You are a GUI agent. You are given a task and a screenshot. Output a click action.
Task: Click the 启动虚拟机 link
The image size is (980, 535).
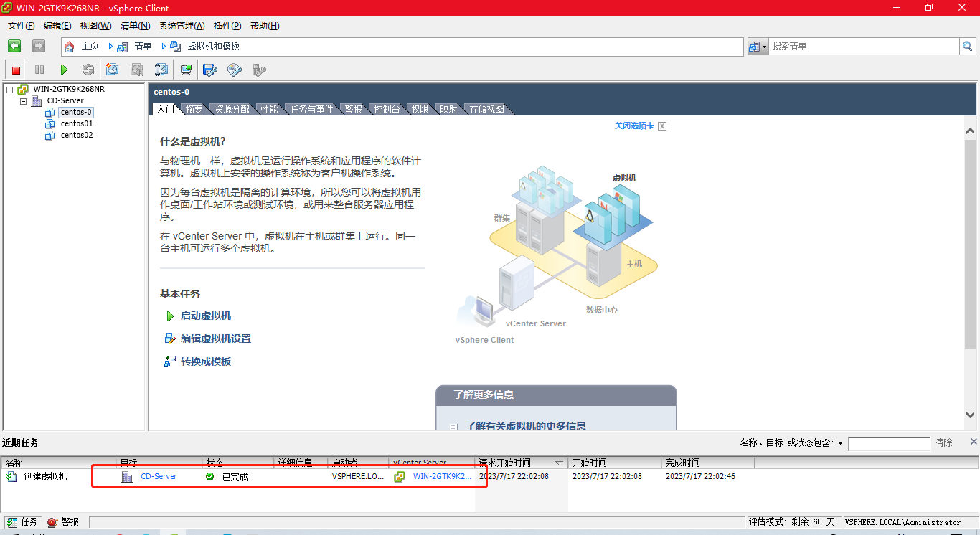click(x=206, y=316)
